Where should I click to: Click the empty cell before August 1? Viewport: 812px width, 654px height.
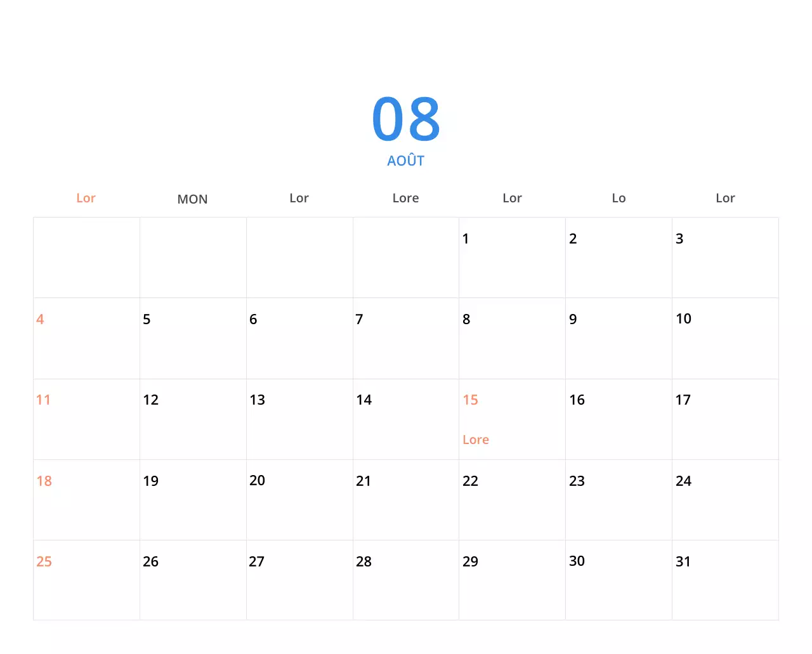point(405,257)
